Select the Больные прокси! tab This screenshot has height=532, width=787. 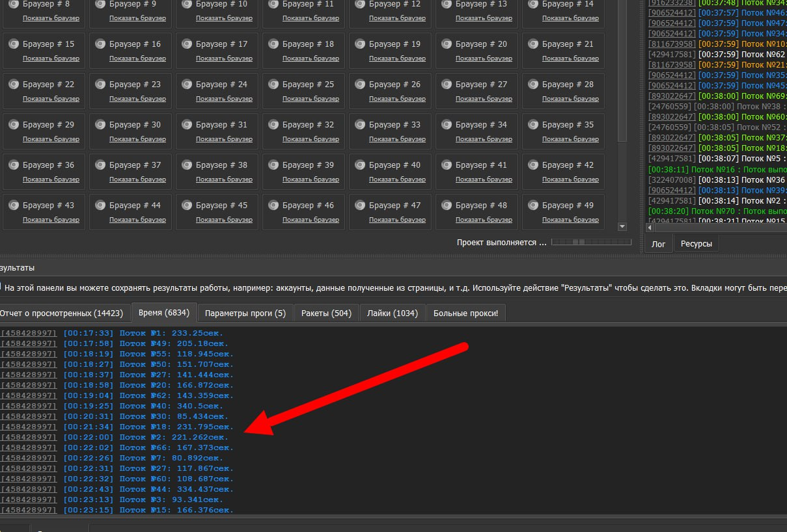pyautogui.click(x=465, y=313)
